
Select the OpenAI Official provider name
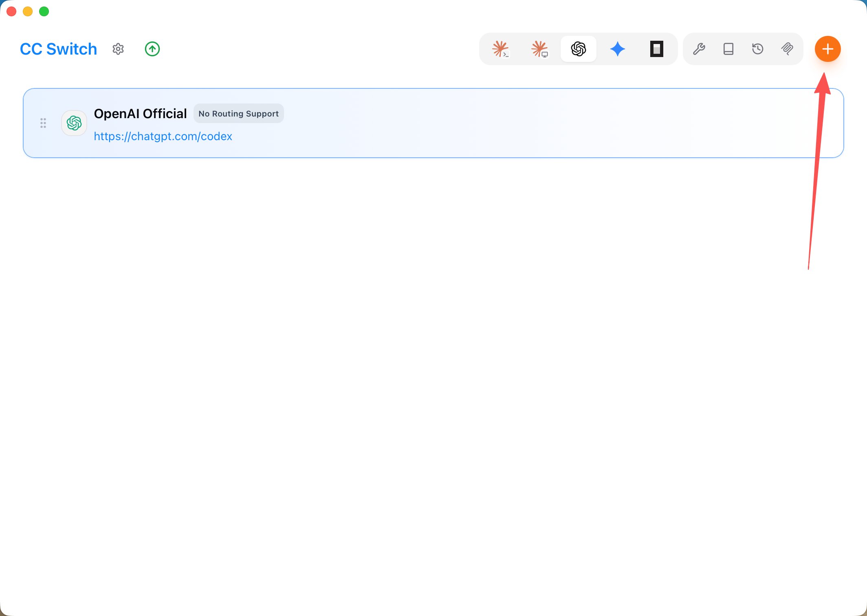tap(140, 113)
